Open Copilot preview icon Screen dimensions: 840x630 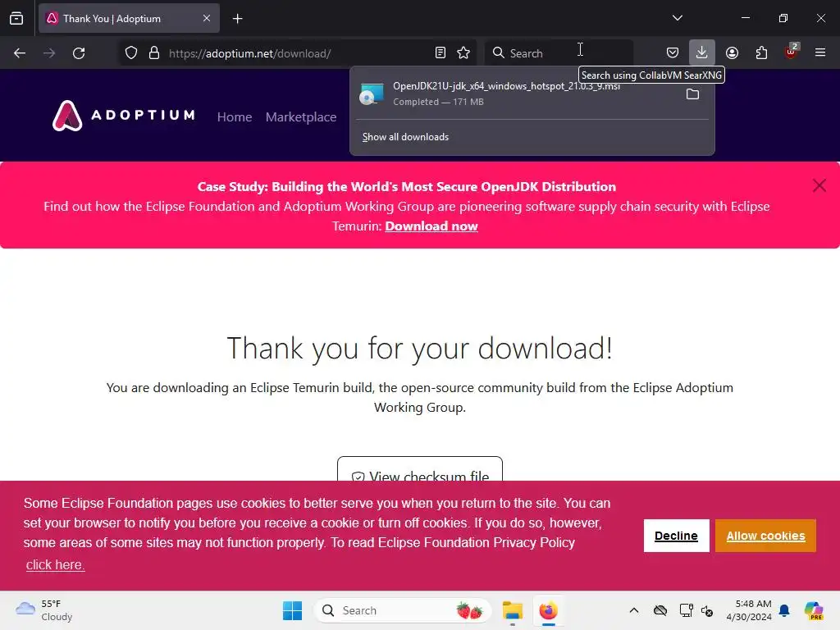(813, 610)
